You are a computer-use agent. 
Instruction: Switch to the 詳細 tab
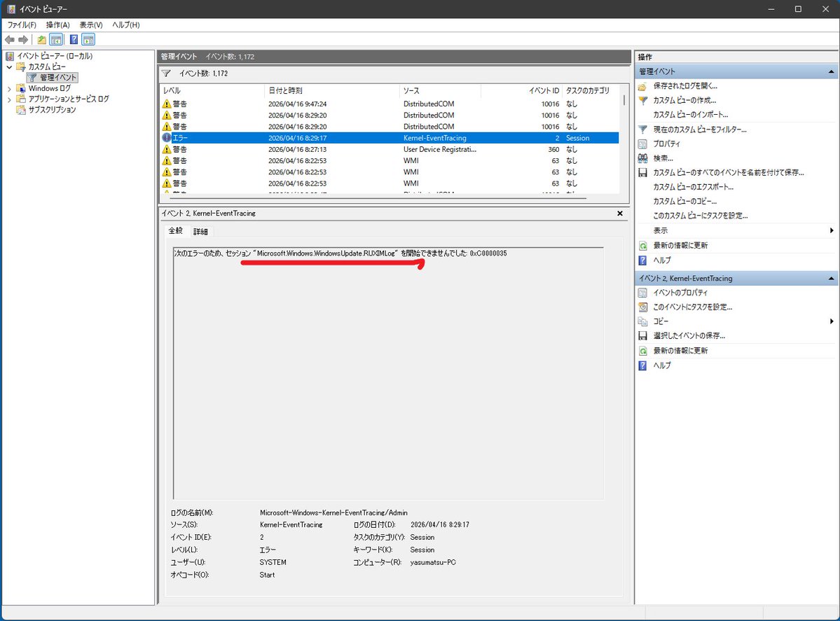(200, 232)
